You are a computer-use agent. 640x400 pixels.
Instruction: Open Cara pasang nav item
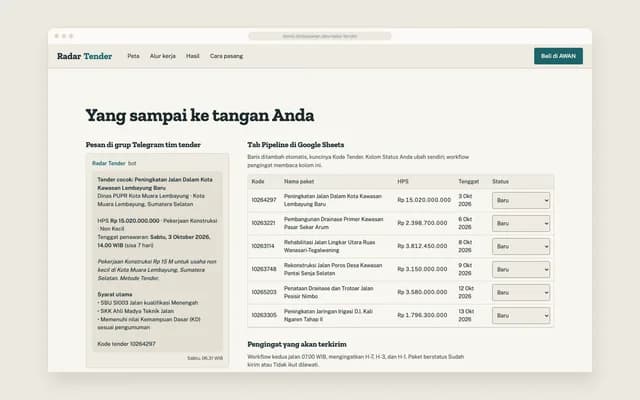pyautogui.click(x=226, y=56)
